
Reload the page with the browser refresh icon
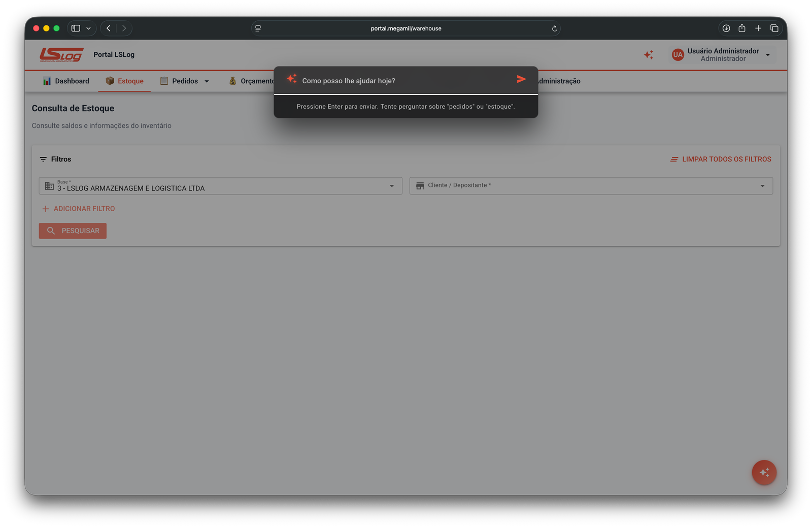tap(554, 28)
